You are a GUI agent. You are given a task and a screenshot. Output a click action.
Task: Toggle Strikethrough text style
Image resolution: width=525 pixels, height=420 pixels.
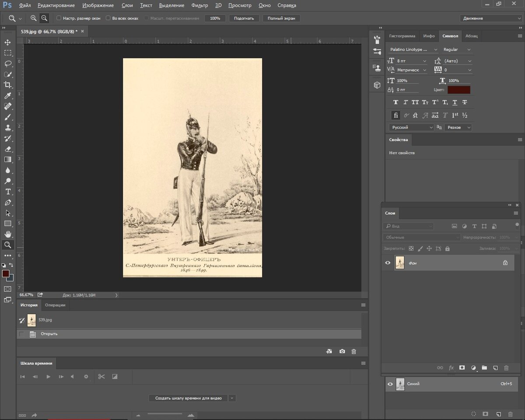point(465,102)
